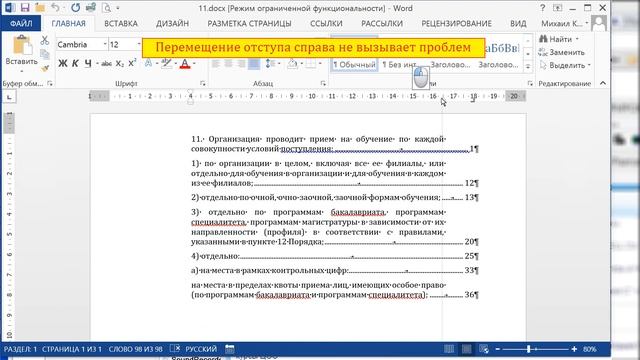The width and height of the screenshot is (640, 360).
Task: Toggle superscript (X²) formatting
Action: point(132,63)
